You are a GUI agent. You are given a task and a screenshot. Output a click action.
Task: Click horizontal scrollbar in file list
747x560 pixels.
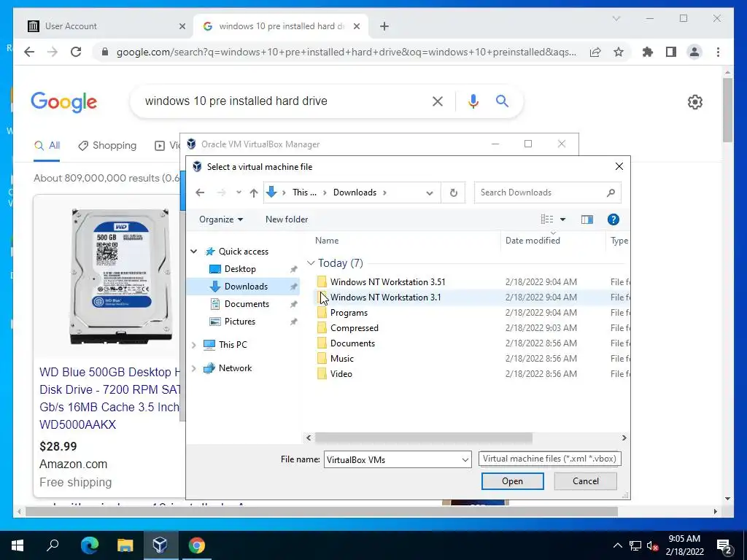click(423, 437)
